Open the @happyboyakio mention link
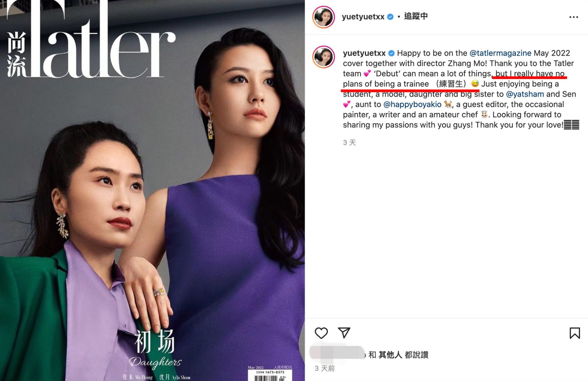The width and height of the screenshot is (588, 381). pyautogui.click(x=412, y=104)
